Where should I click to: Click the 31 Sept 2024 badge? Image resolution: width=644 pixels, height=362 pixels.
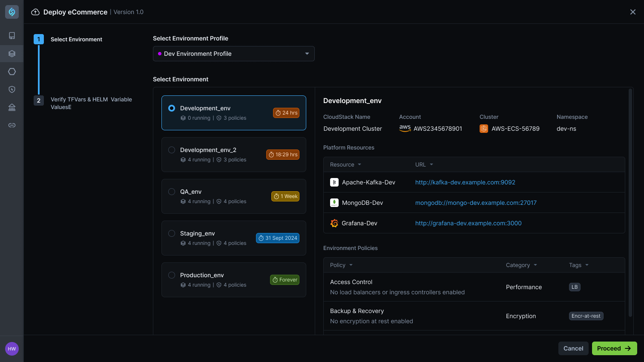point(278,238)
